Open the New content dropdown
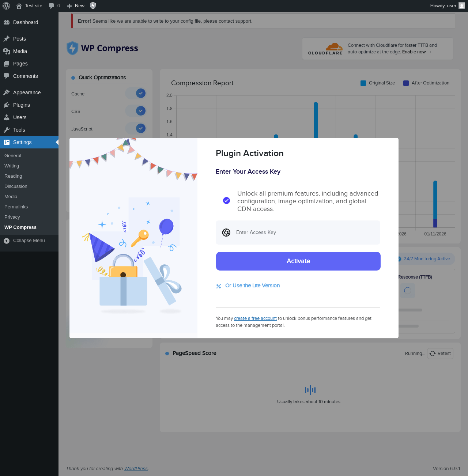The image size is (468, 476). pyautogui.click(x=75, y=6)
